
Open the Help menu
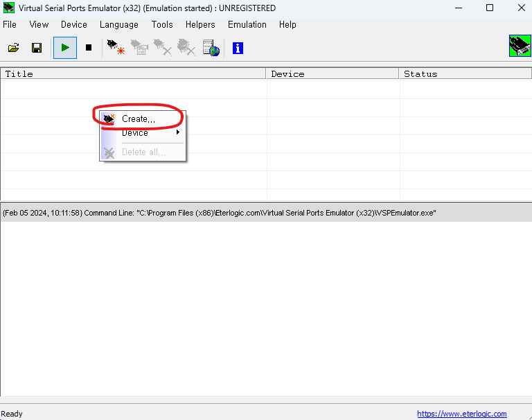[x=287, y=24]
